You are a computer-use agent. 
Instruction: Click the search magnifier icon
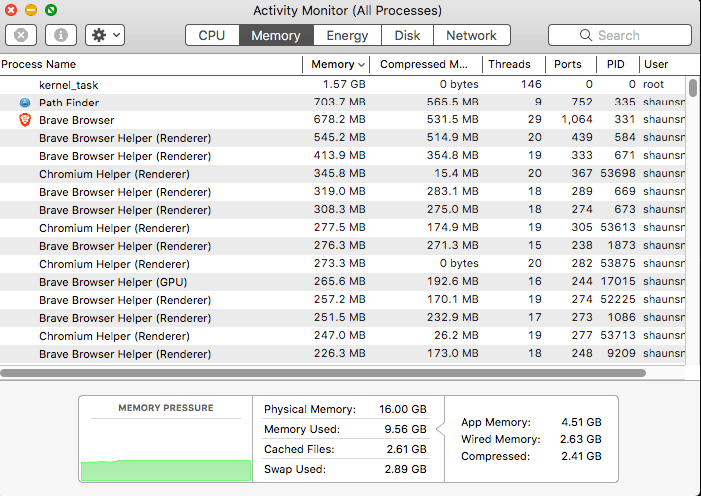[585, 35]
